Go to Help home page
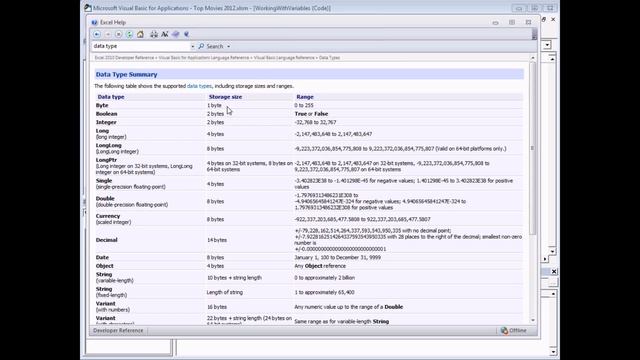The image size is (640, 360). click(x=140, y=34)
